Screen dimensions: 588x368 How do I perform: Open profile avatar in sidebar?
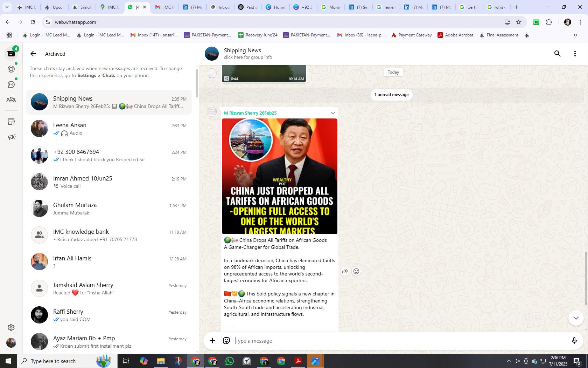[11, 343]
